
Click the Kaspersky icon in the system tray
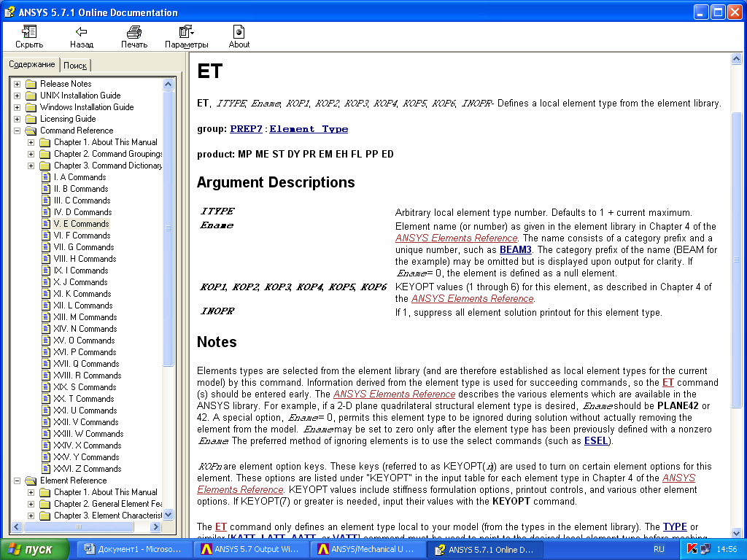(x=692, y=549)
